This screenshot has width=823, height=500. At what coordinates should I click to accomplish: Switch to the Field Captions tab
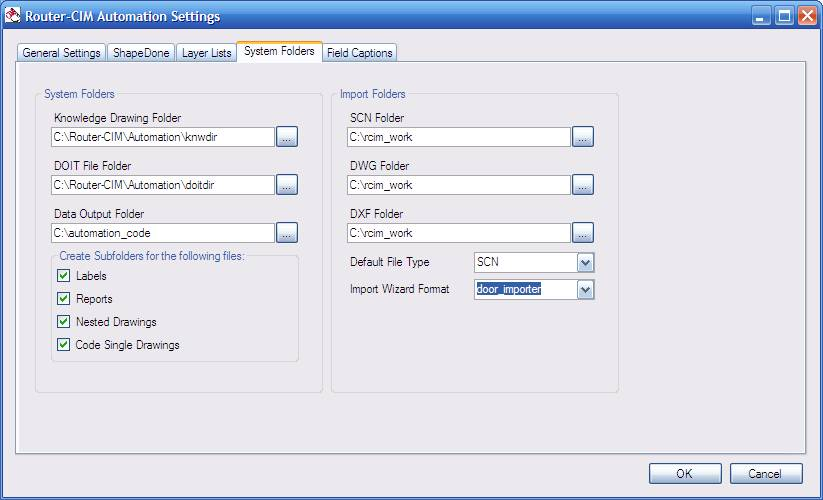(x=360, y=53)
